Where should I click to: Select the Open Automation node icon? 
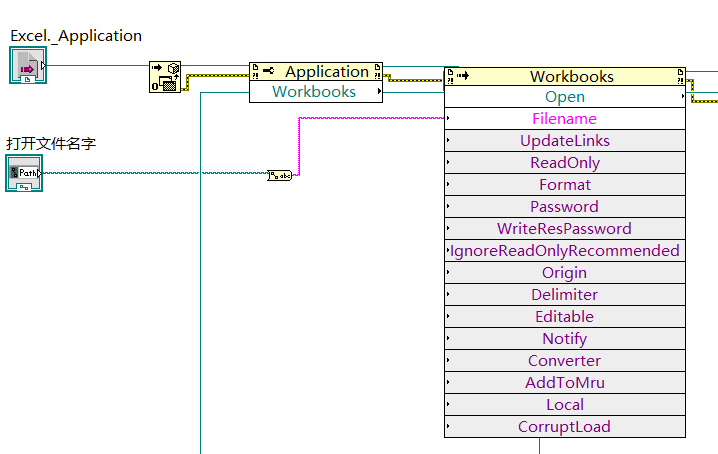(165, 77)
